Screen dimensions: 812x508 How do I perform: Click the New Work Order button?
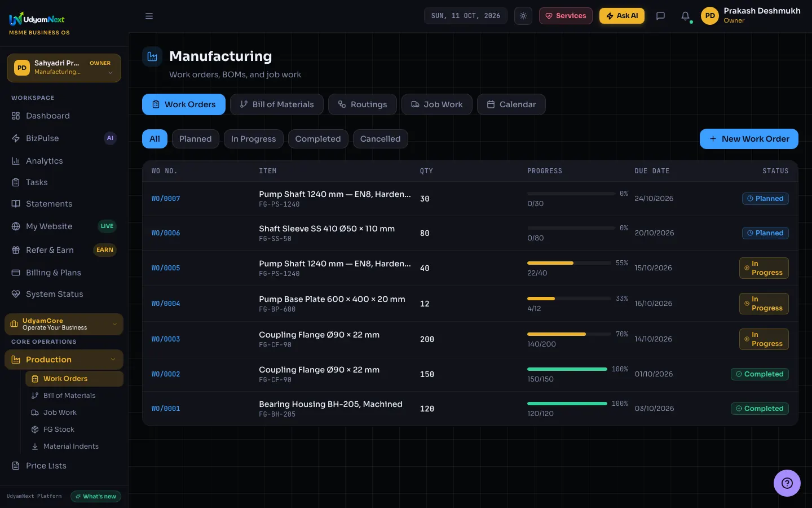749,139
